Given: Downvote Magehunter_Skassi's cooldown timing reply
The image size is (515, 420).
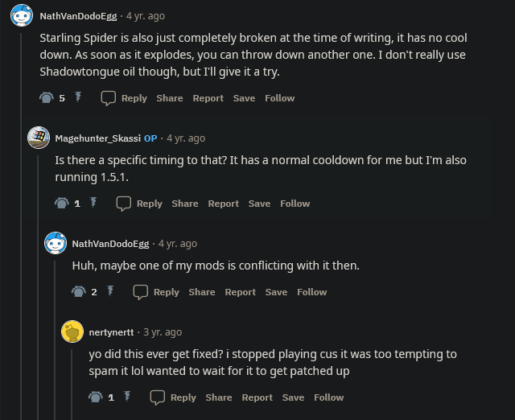Looking at the screenshot, I should tap(93, 203).
